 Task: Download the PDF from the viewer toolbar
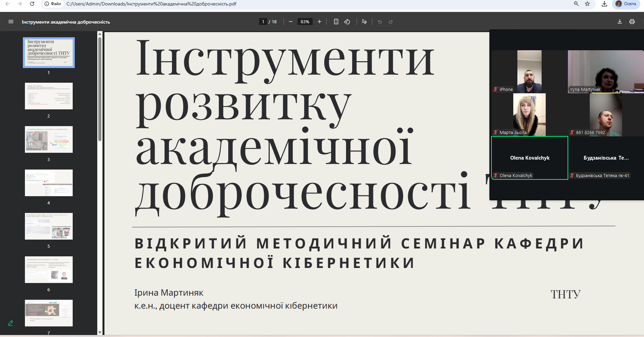[620, 22]
